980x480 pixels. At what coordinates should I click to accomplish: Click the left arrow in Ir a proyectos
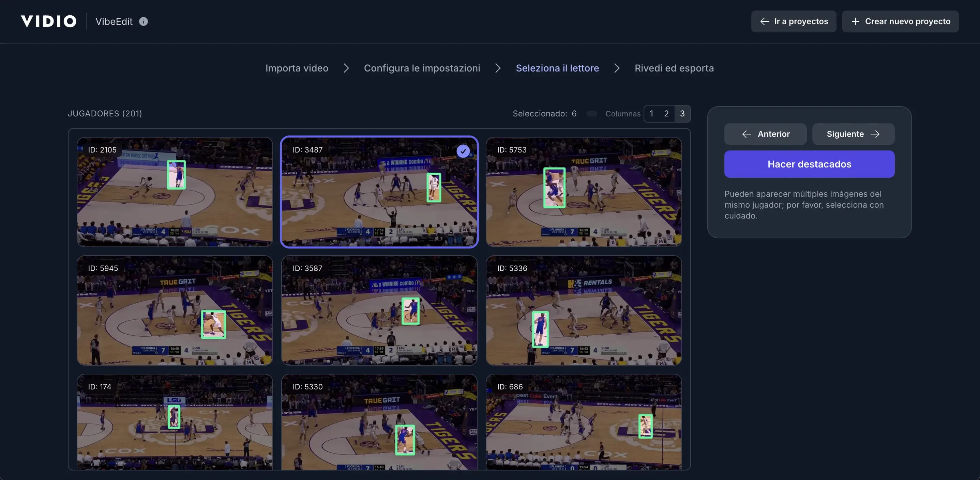(x=764, y=21)
